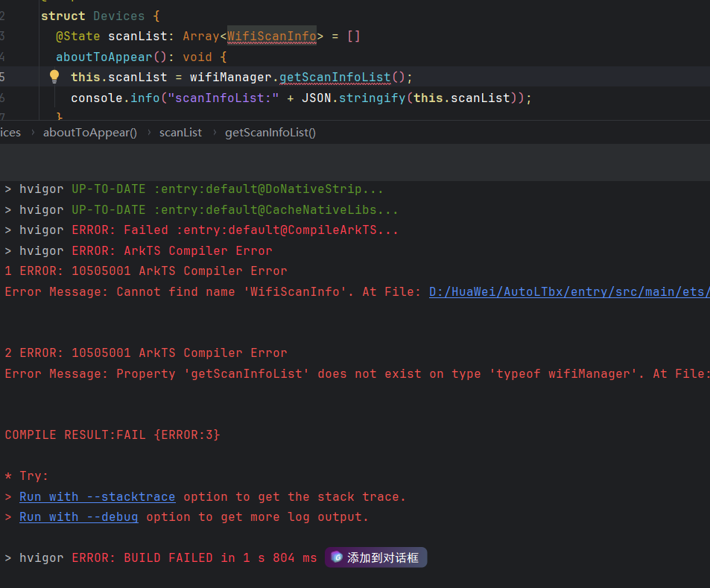Click the yellow lightbulb quick-fix icon
This screenshot has width=710, height=588.
pos(54,77)
